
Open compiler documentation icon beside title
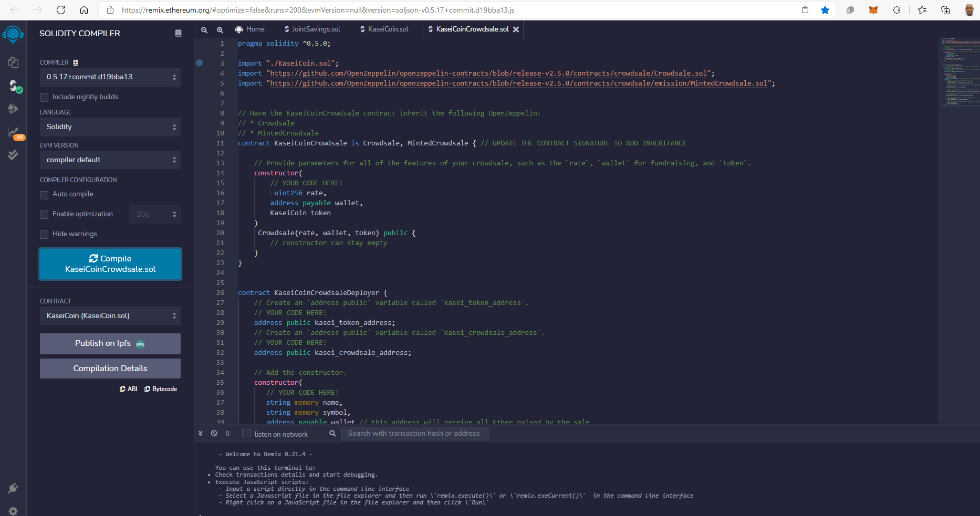pyautogui.click(x=179, y=33)
